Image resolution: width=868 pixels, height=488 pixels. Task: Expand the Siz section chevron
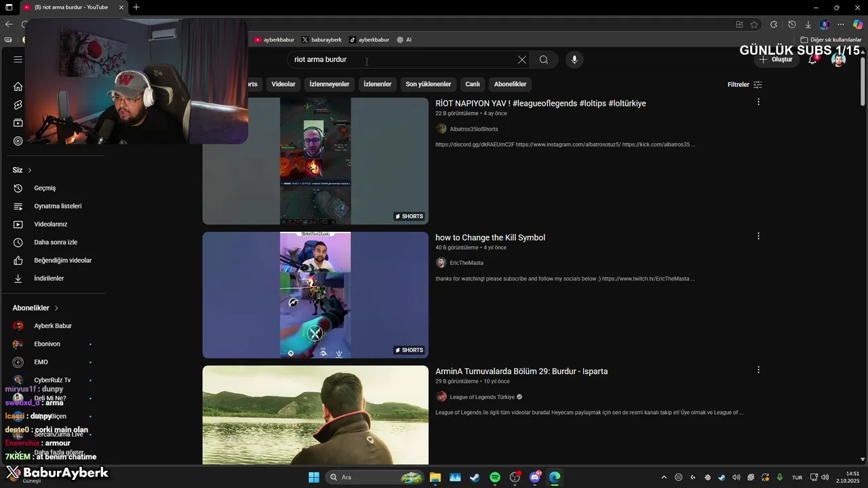coord(30,170)
